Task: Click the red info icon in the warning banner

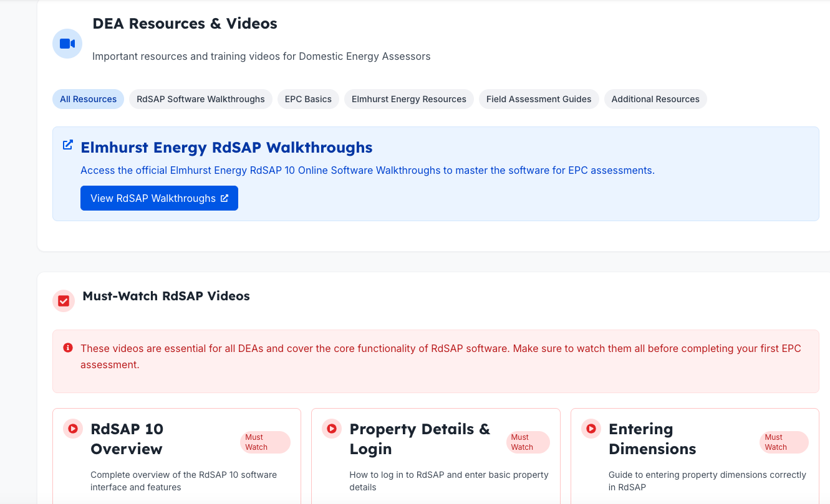Action: (x=68, y=348)
